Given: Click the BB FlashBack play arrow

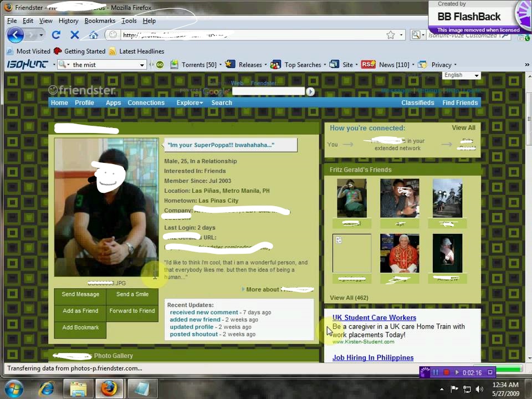Looking at the screenshot, I should [x=457, y=372].
